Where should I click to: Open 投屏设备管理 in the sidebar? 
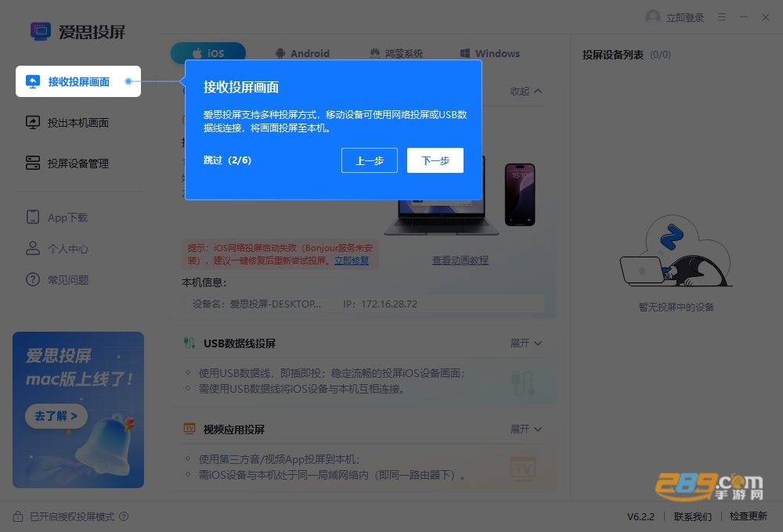point(78,164)
